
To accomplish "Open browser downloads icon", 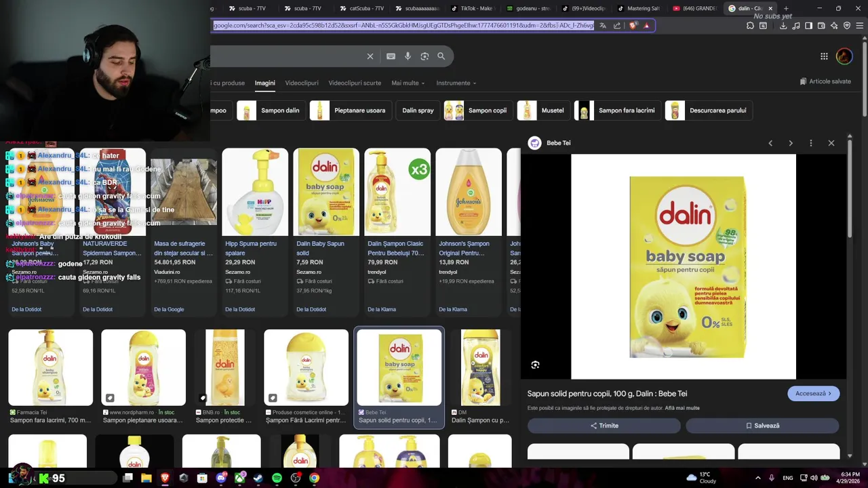I will (x=783, y=26).
